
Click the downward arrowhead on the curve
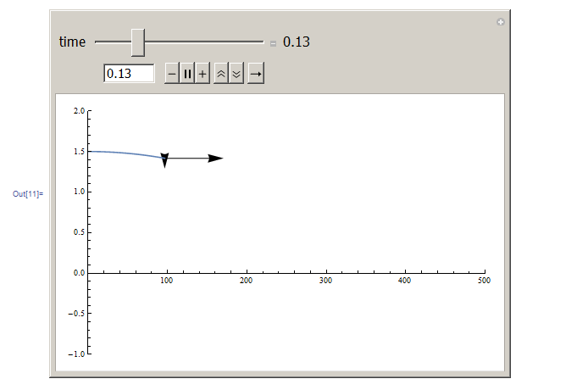point(164,160)
